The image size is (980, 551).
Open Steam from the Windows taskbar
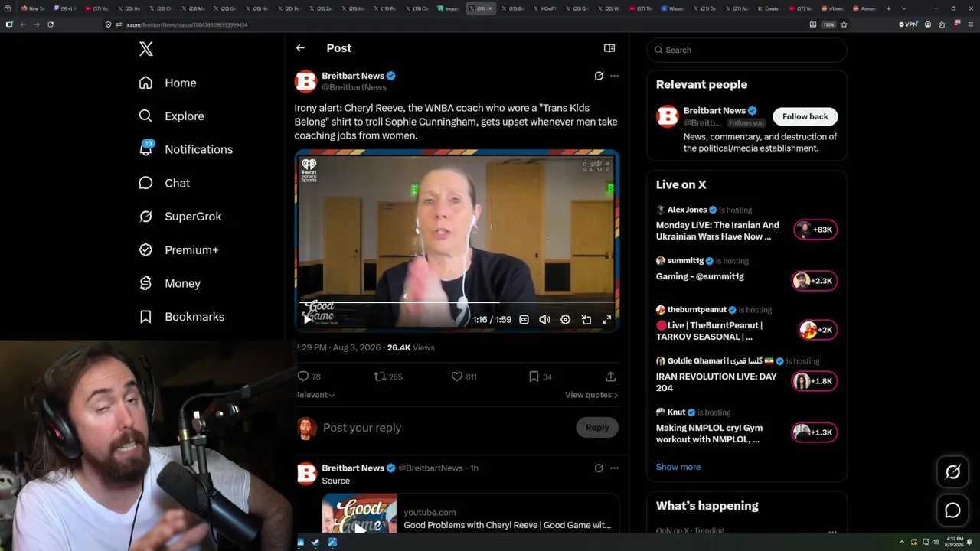(315, 543)
